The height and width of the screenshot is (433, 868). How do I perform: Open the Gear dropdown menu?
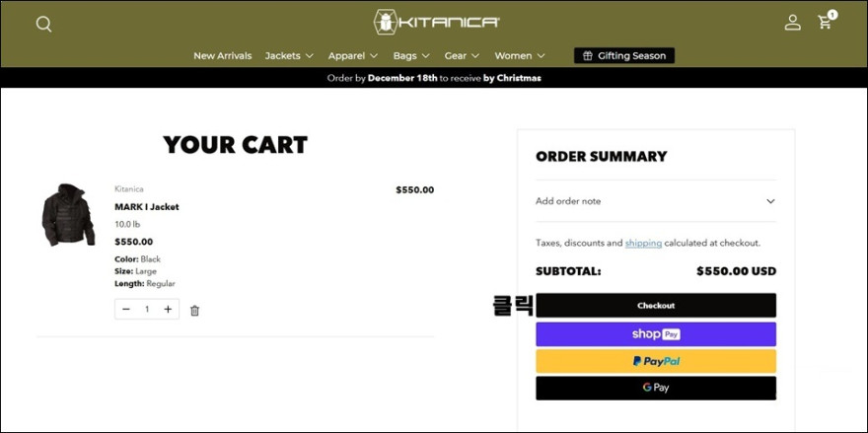pyautogui.click(x=462, y=56)
